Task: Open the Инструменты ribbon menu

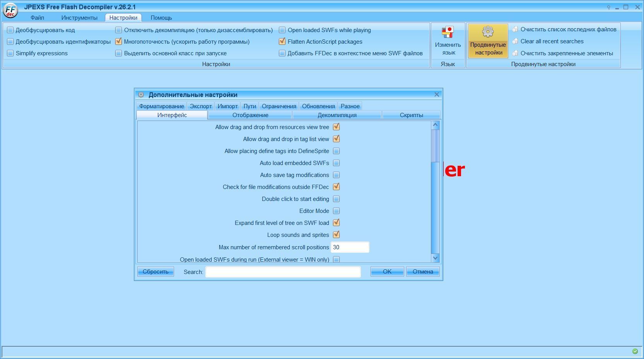Action: (79, 18)
